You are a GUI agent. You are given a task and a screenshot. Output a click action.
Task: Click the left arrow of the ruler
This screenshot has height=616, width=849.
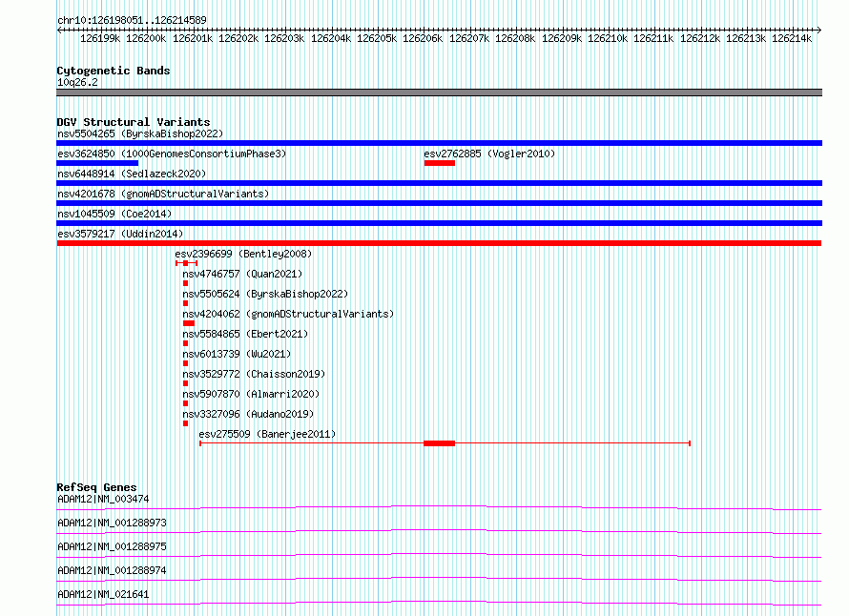tap(59, 31)
